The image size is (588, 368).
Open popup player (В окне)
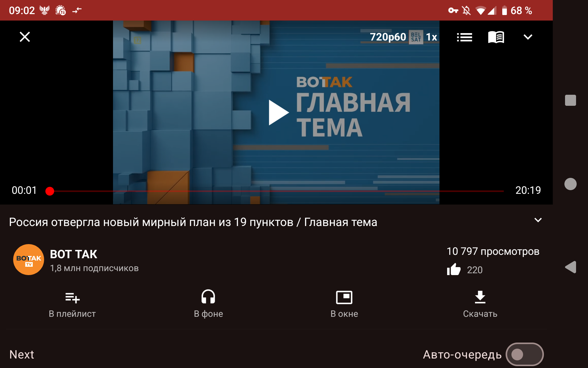pyautogui.click(x=344, y=304)
